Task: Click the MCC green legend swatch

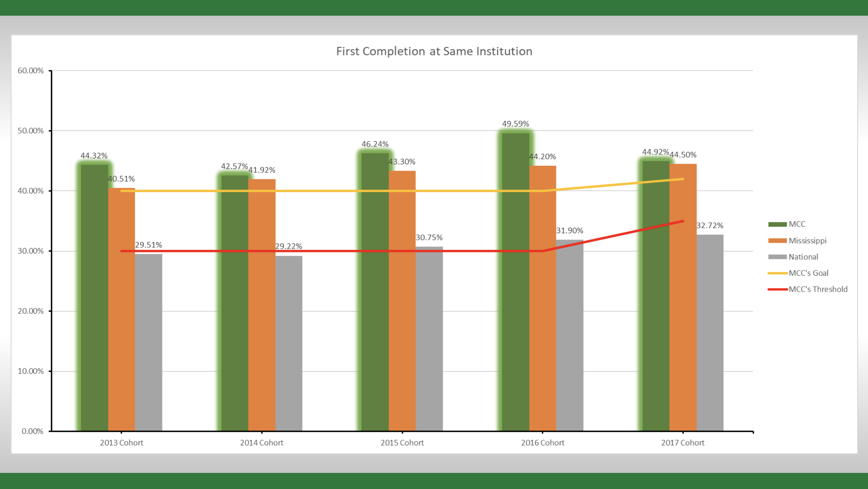Action: point(777,224)
